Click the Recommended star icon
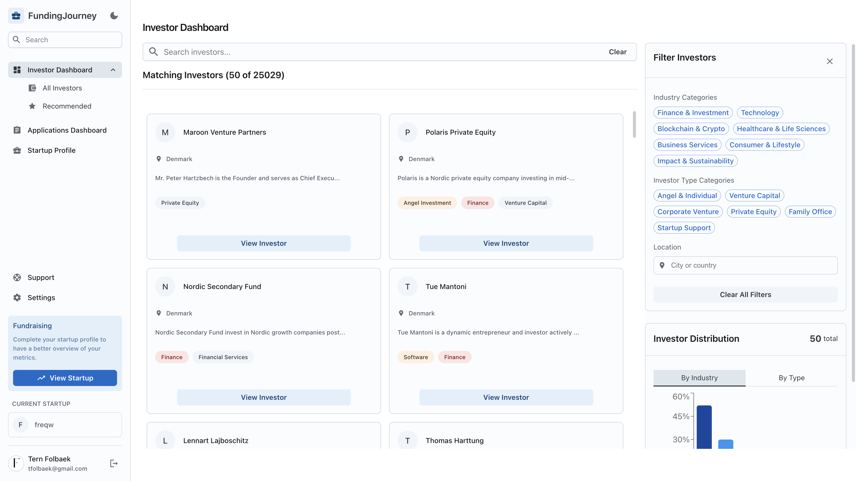 [32, 106]
